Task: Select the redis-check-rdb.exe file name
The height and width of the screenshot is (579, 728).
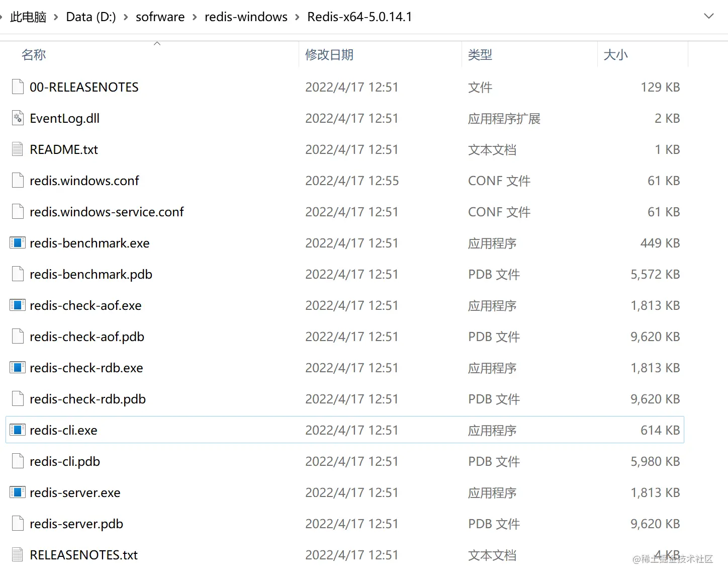Action: point(86,368)
